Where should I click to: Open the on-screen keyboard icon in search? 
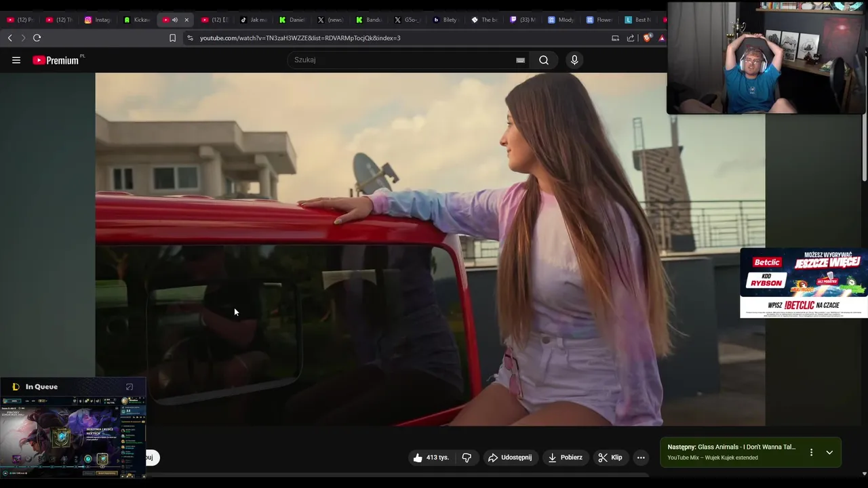(520, 60)
